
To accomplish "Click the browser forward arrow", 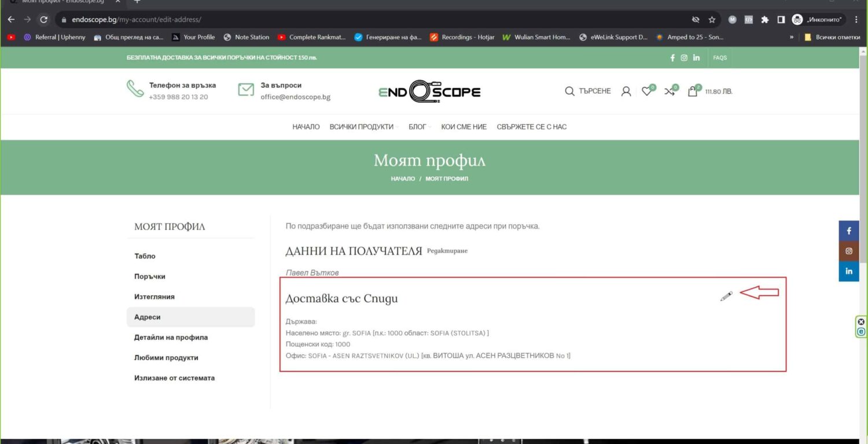I will [x=27, y=20].
